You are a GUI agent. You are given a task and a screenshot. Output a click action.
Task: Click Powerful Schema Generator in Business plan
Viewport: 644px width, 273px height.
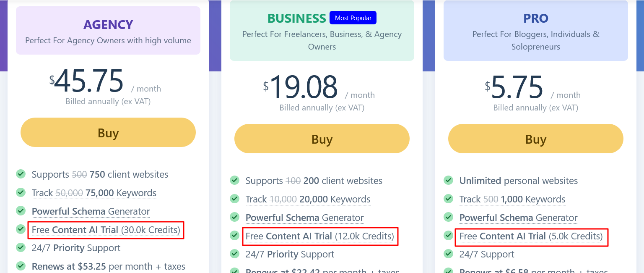click(x=305, y=218)
